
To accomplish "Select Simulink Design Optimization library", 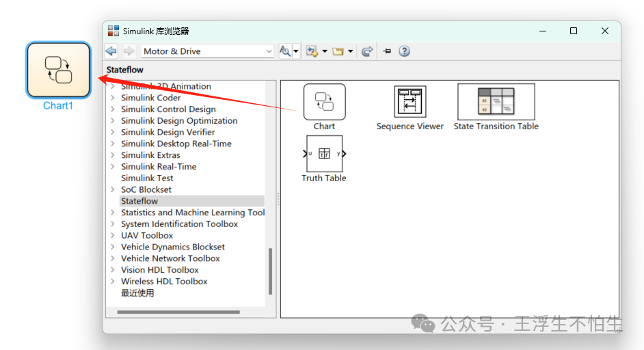I will pos(179,121).
